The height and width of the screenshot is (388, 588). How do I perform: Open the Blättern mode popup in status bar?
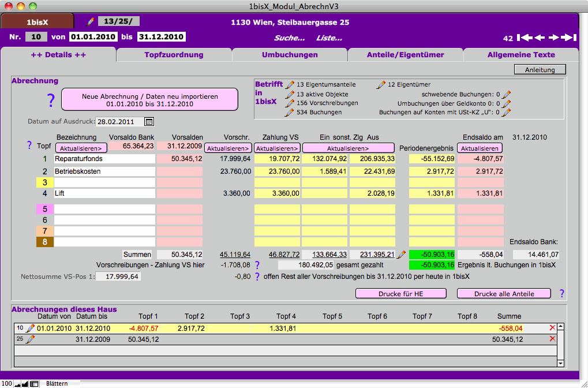[57, 383]
